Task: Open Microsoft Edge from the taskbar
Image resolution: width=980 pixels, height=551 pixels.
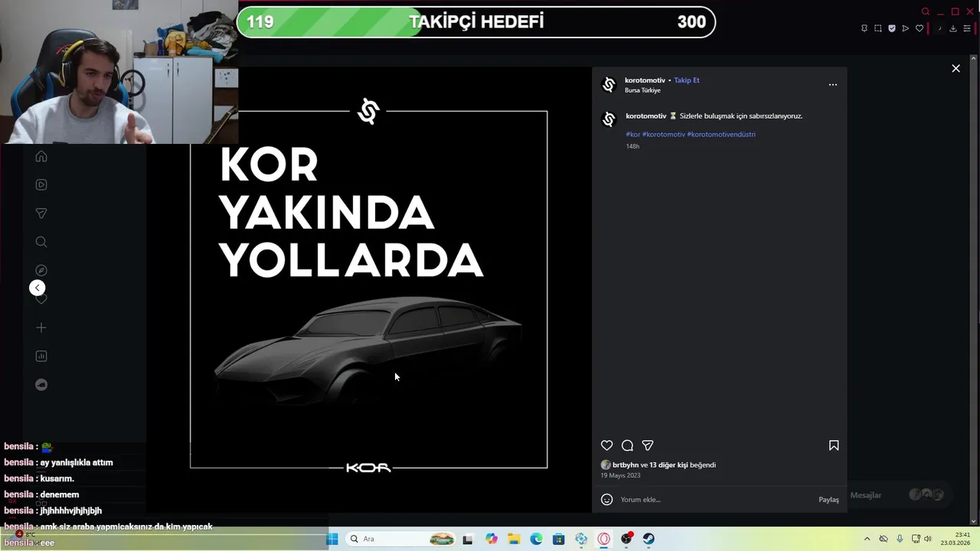Action: click(x=536, y=539)
